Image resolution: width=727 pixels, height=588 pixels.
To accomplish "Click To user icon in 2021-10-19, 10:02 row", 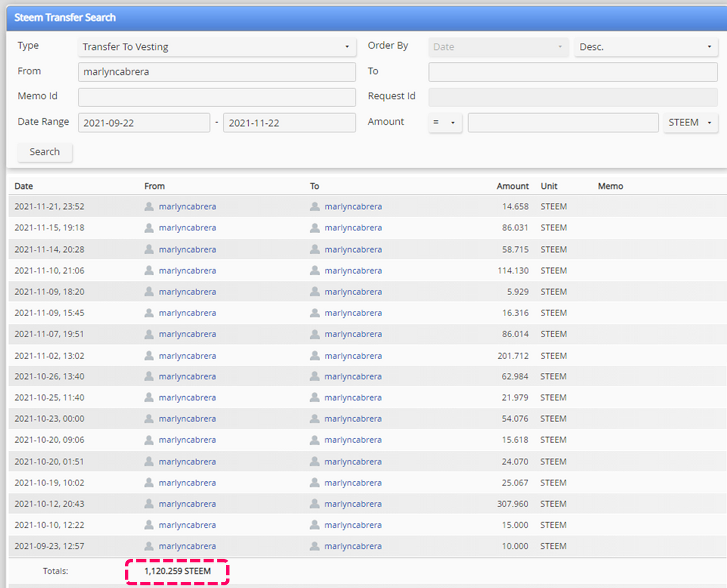I will (315, 483).
